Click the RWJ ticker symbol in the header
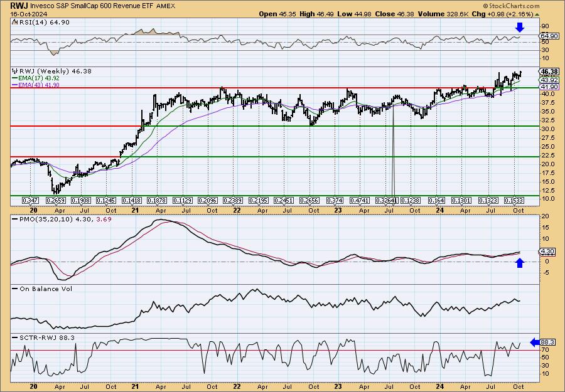 pyautogui.click(x=18, y=6)
